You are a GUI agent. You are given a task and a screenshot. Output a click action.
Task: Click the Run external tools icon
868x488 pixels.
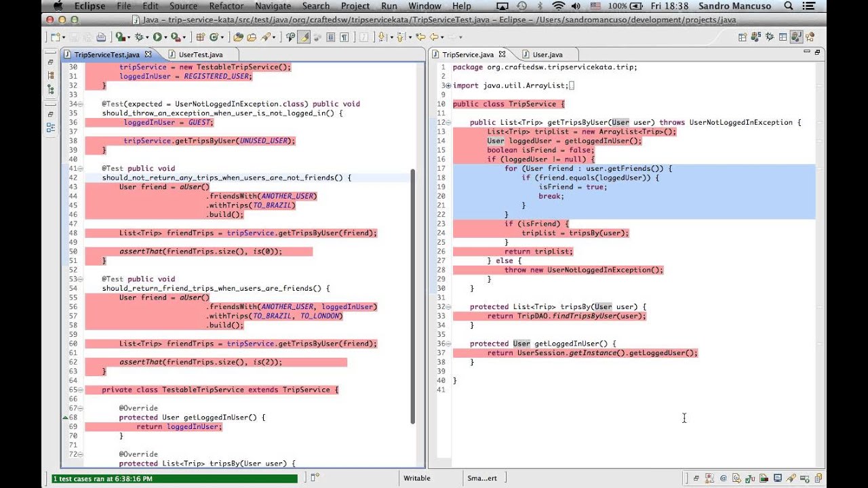(x=176, y=37)
